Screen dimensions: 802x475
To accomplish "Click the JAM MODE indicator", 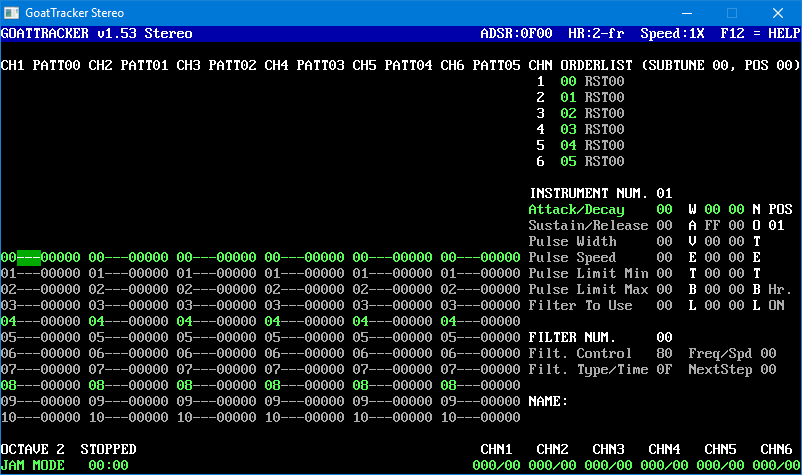I will [33, 466].
